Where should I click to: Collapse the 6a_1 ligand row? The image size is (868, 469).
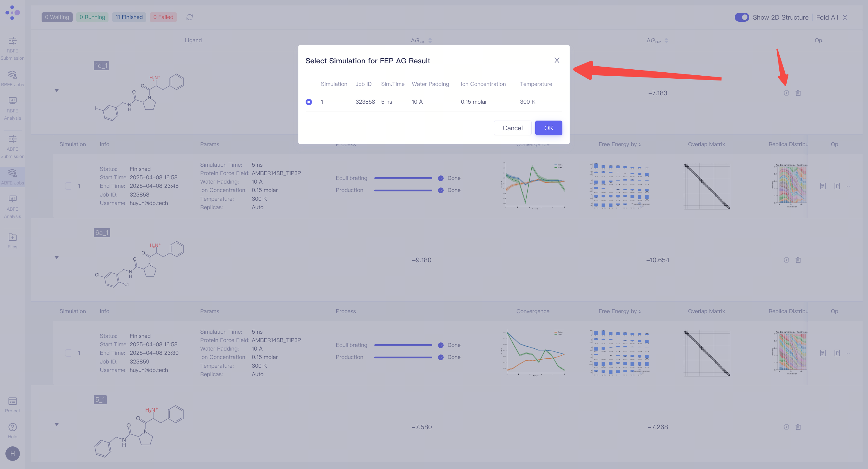pos(57,257)
